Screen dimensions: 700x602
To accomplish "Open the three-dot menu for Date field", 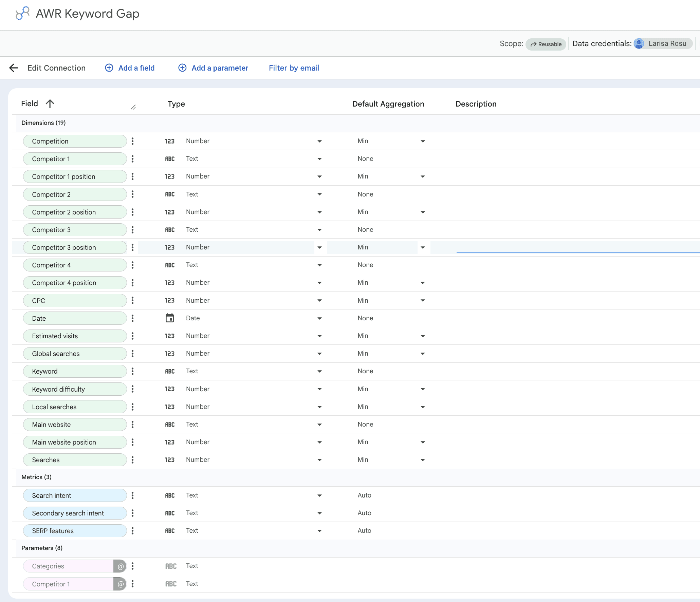I will [x=132, y=318].
